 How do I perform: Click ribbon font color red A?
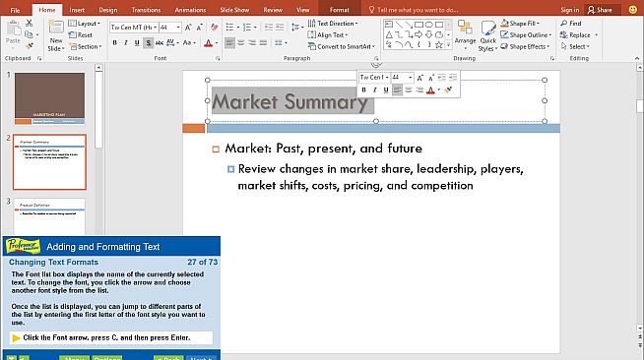(x=209, y=42)
